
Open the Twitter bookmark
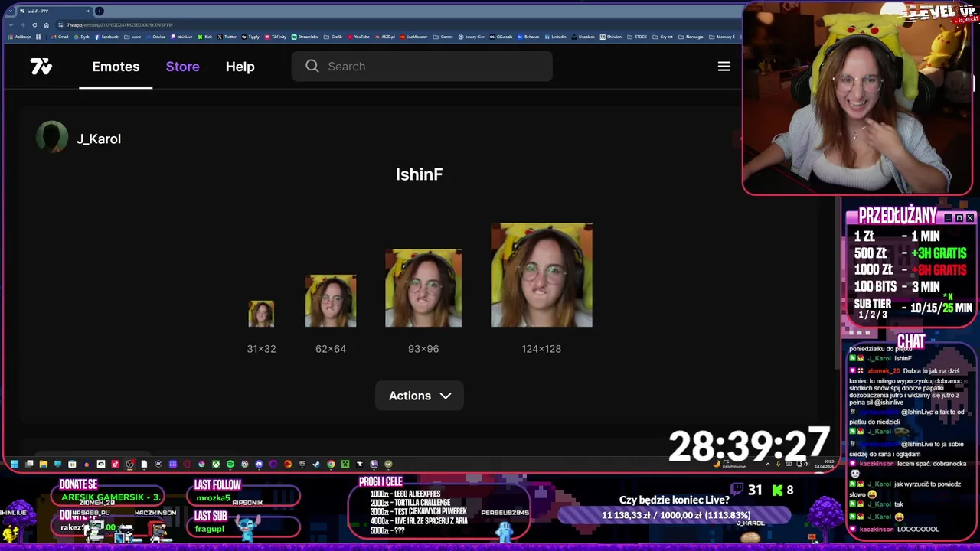tap(227, 37)
